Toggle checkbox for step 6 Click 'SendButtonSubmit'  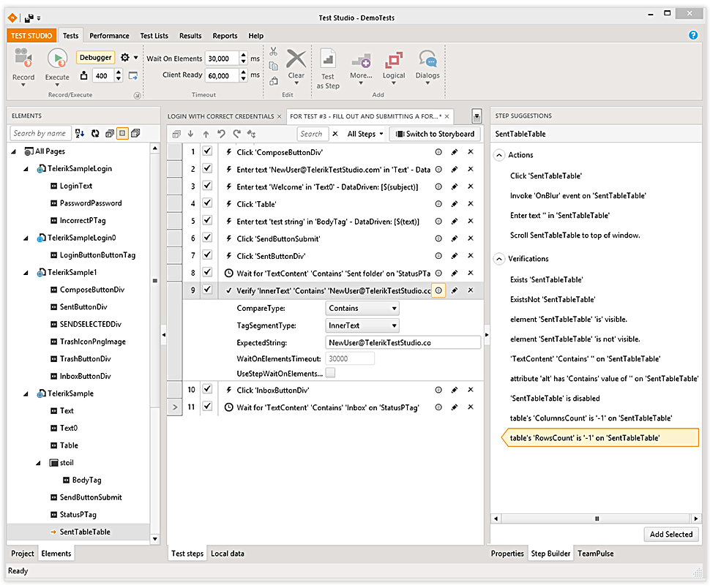[x=207, y=238]
